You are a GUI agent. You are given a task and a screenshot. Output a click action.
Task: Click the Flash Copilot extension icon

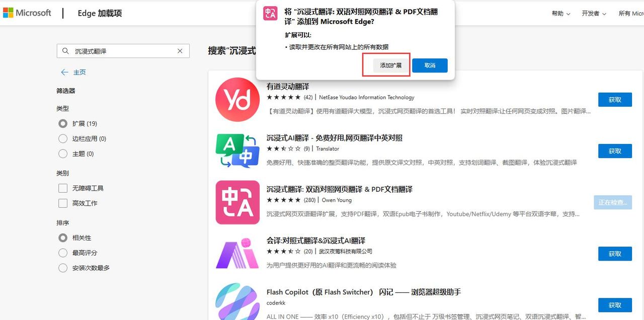tap(237, 302)
